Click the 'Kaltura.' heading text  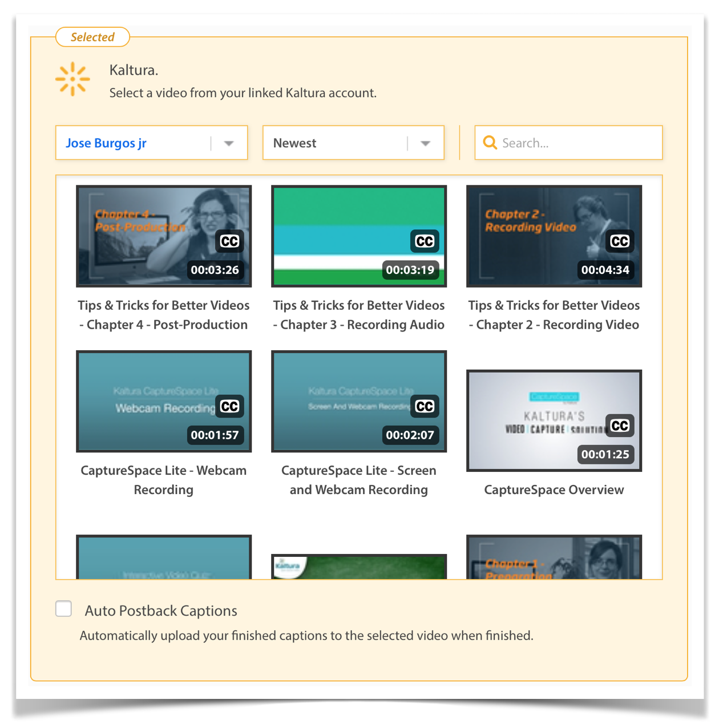(134, 70)
